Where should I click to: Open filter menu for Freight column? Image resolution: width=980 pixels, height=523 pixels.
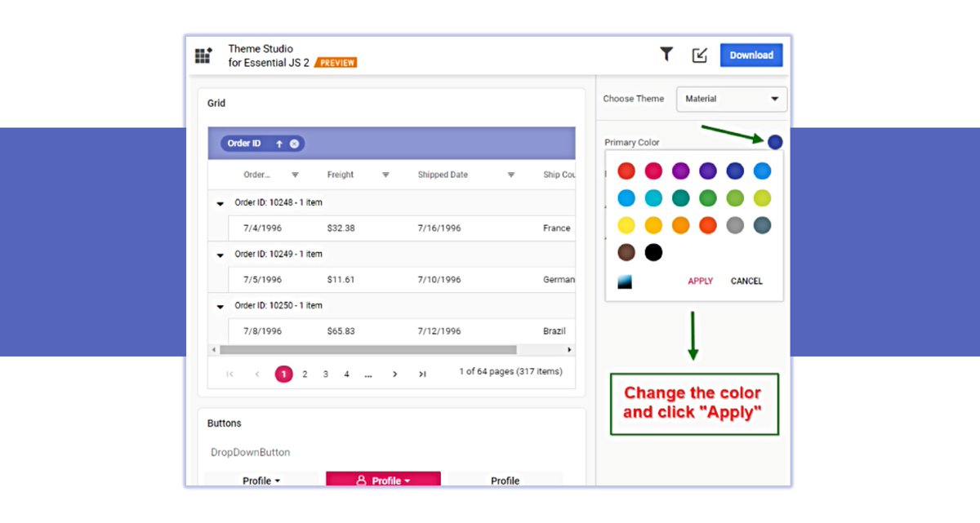click(386, 175)
